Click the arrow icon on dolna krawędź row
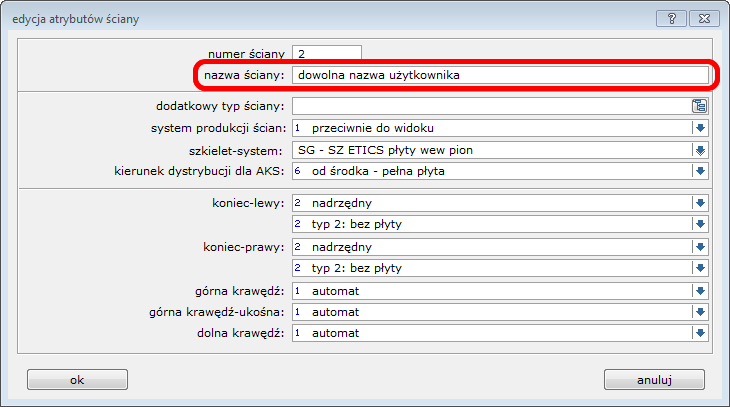 click(x=700, y=333)
